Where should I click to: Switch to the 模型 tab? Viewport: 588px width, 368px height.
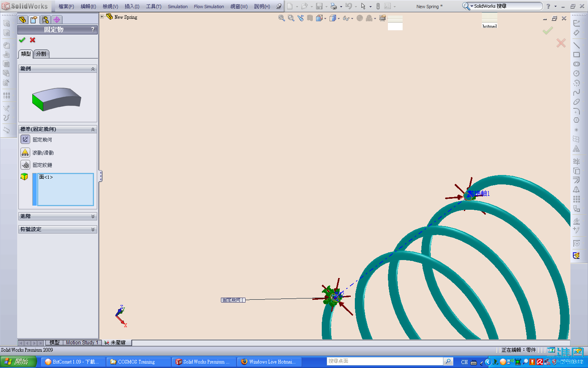(x=54, y=343)
